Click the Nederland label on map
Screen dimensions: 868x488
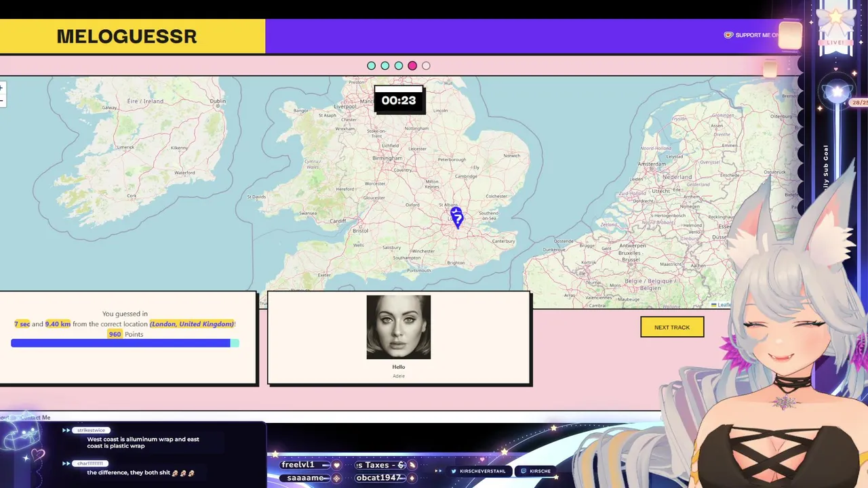pos(677,177)
